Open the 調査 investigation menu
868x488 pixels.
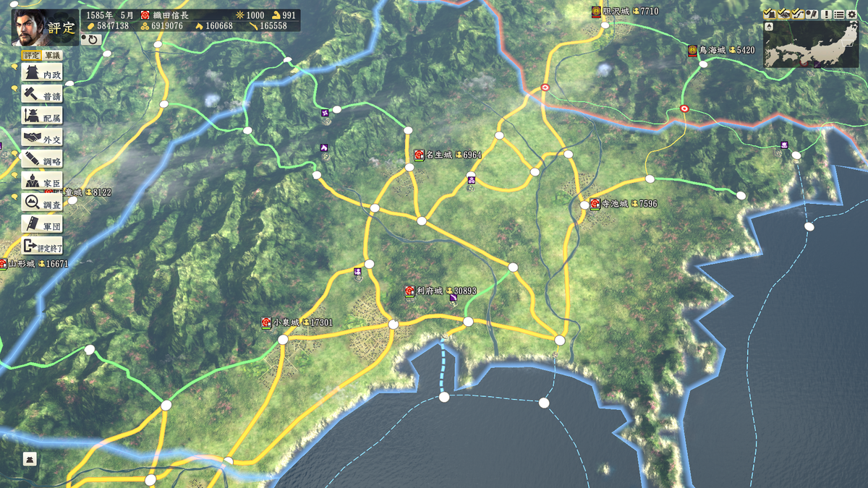point(42,202)
